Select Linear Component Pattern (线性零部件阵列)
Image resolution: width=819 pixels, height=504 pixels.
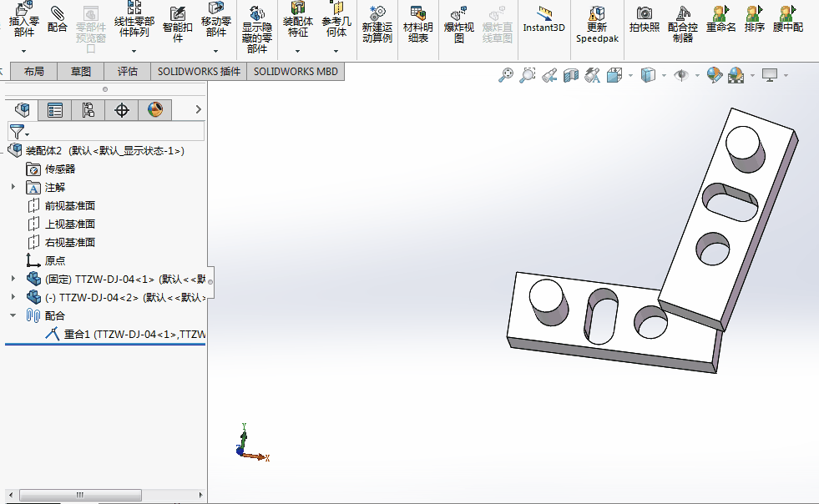click(x=134, y=19)
